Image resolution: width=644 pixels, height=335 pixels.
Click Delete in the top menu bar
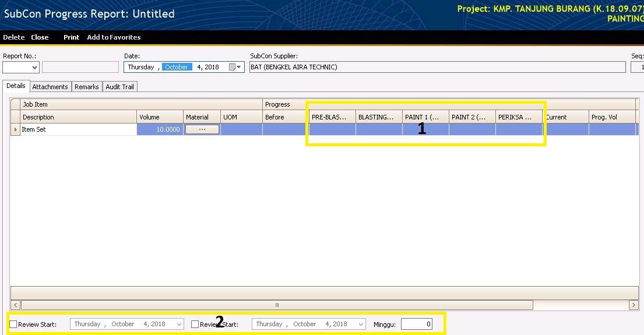[14, 37]
